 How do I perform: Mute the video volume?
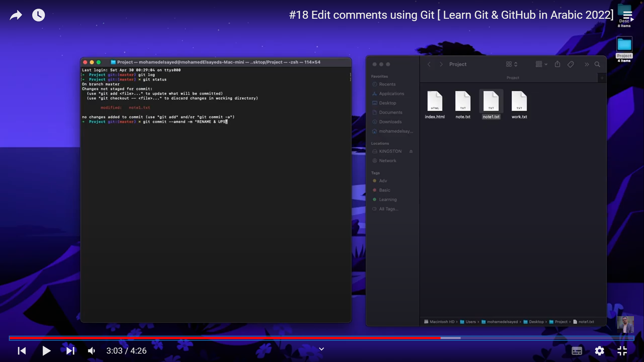click(x=91, y=351)
